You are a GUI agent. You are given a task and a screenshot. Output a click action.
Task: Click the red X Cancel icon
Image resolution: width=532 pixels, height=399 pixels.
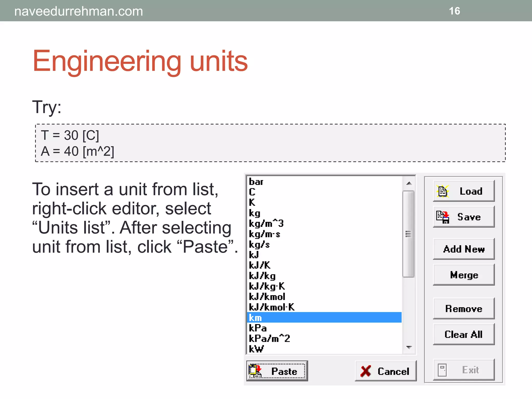tap(366, 371)
